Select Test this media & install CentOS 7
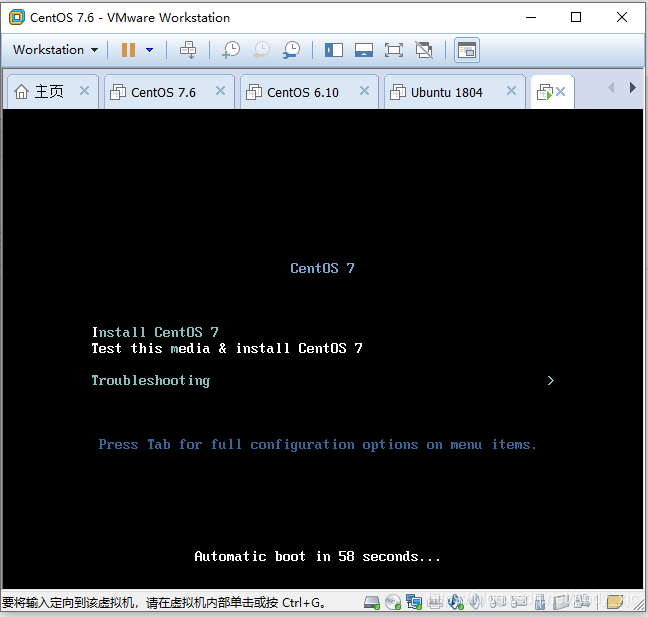 (227, 348)
